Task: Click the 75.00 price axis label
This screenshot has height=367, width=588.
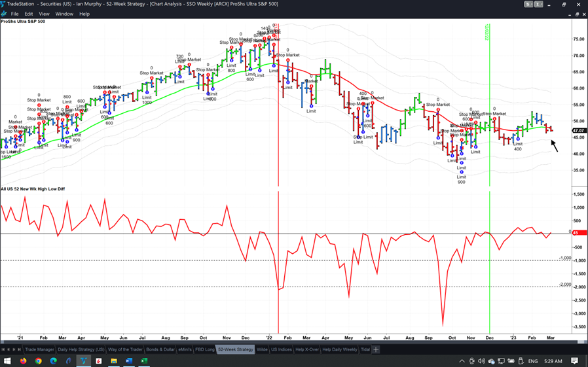Action: [579, 39]
